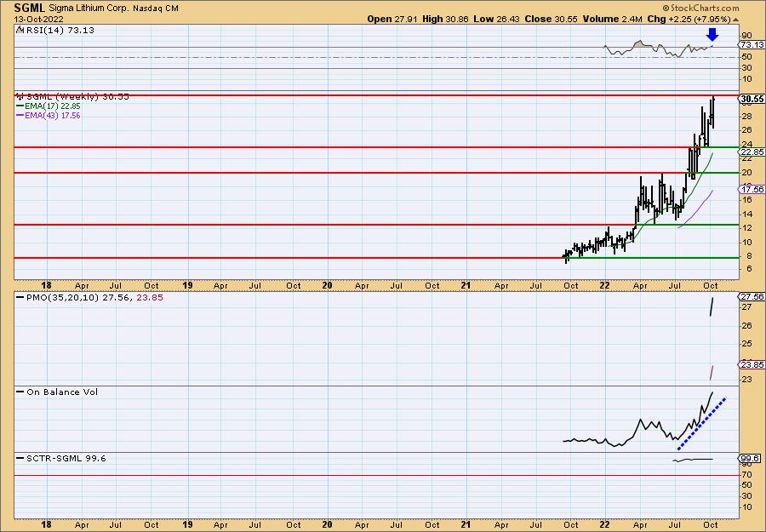This screenshot has width=766, height=532.
Task: Click the 14 price level on the price axis
Action: click(x=746, y=214)
